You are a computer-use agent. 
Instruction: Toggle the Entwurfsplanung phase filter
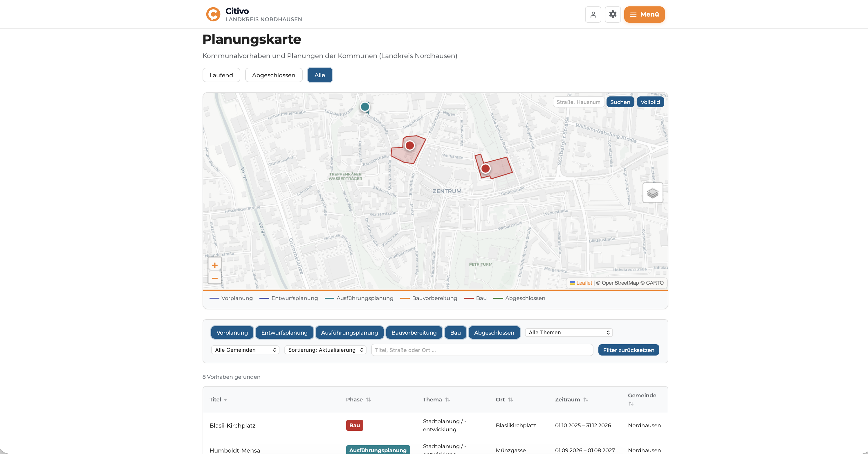(284, 332)
